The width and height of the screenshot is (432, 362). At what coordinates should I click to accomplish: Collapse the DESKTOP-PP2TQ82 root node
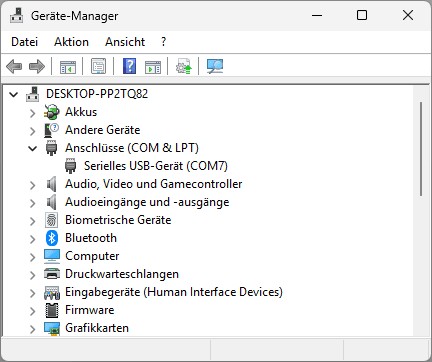point(14,94)
